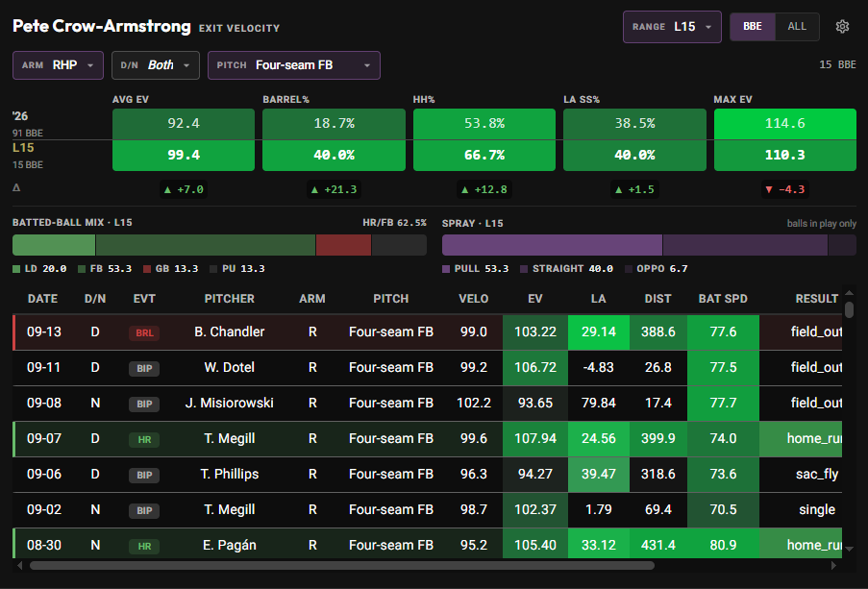Click the EV value 107.94

pyautogui.click(x=535, y=438)
